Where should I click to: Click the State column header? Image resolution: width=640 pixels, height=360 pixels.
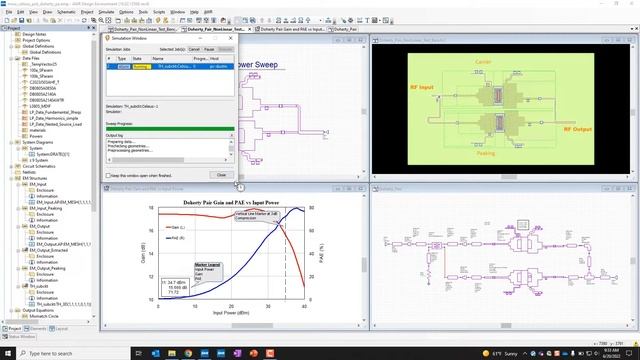(x=141, y=59)
